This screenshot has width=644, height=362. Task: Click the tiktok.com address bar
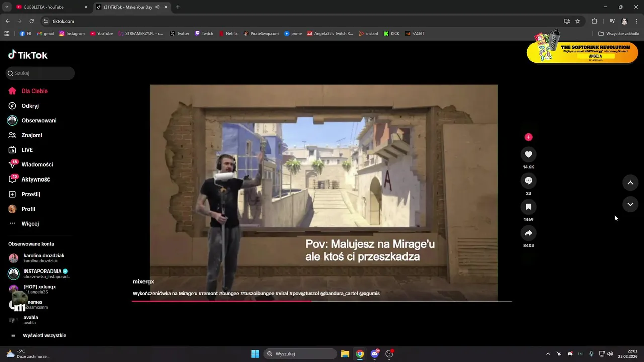pos(302,21)
